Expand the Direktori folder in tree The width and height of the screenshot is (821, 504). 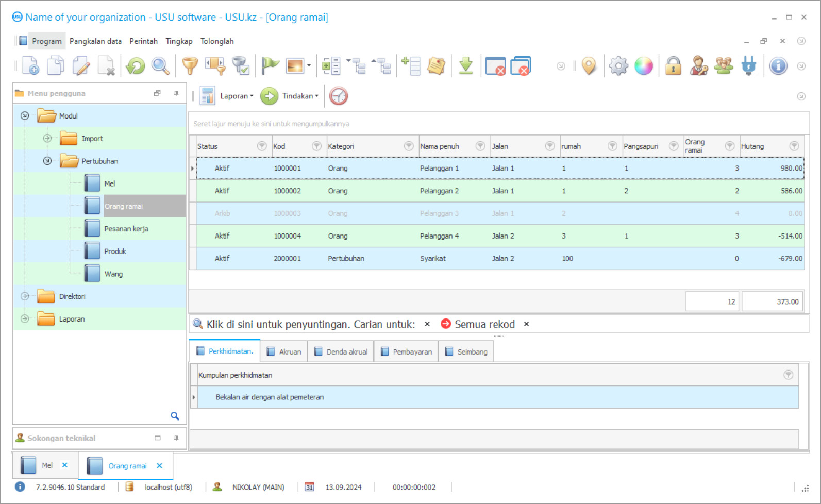coord(25,296)
